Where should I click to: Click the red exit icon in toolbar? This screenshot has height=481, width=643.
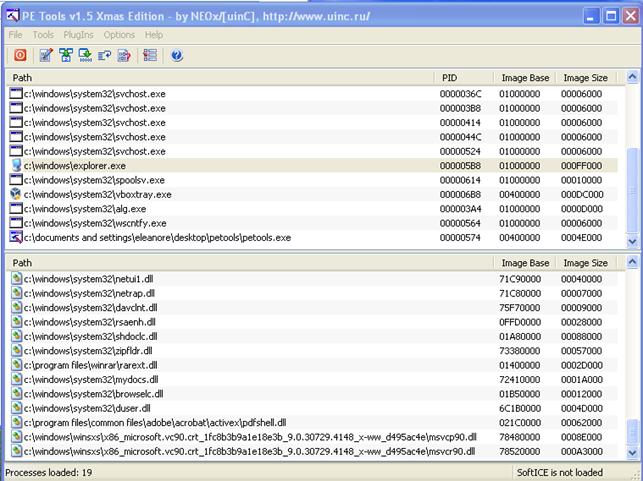(18, 55)
